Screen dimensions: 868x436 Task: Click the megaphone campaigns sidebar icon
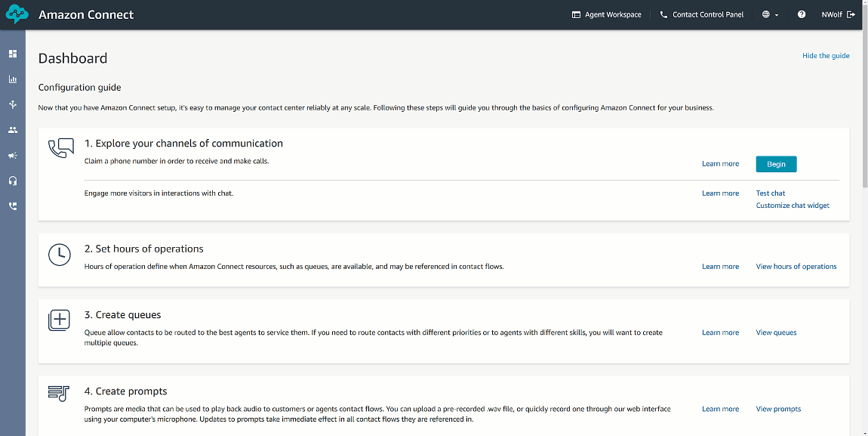coord(13,156)
